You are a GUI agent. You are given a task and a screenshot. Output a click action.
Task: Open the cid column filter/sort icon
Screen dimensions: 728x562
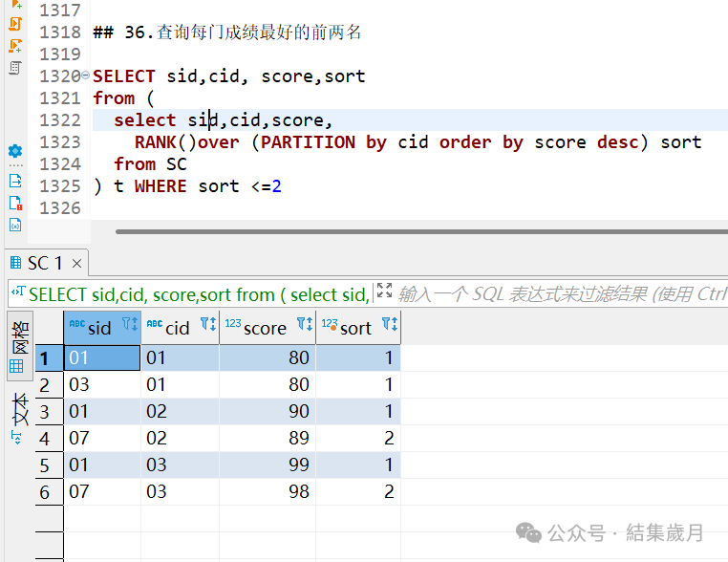[x=208, y=324]
